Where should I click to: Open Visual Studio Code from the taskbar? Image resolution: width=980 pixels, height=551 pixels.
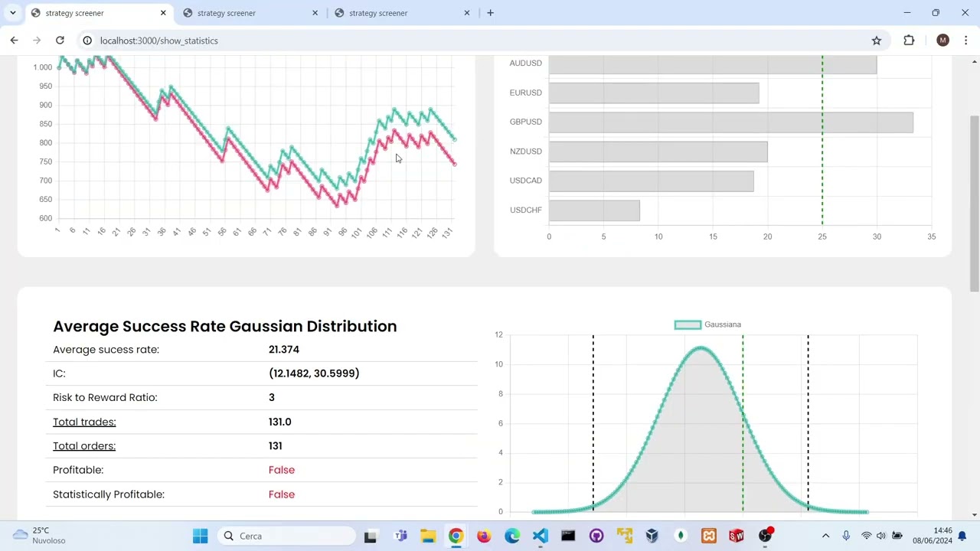click(x=541, y=536)
